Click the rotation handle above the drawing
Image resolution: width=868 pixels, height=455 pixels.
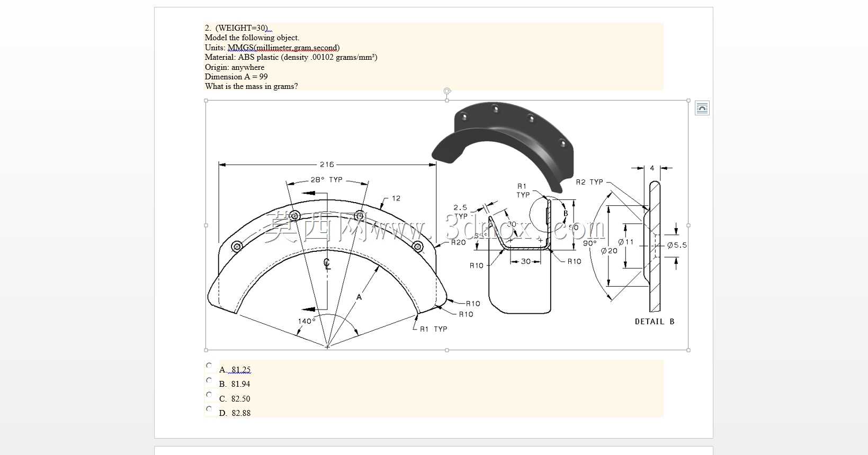coord(447,91)
